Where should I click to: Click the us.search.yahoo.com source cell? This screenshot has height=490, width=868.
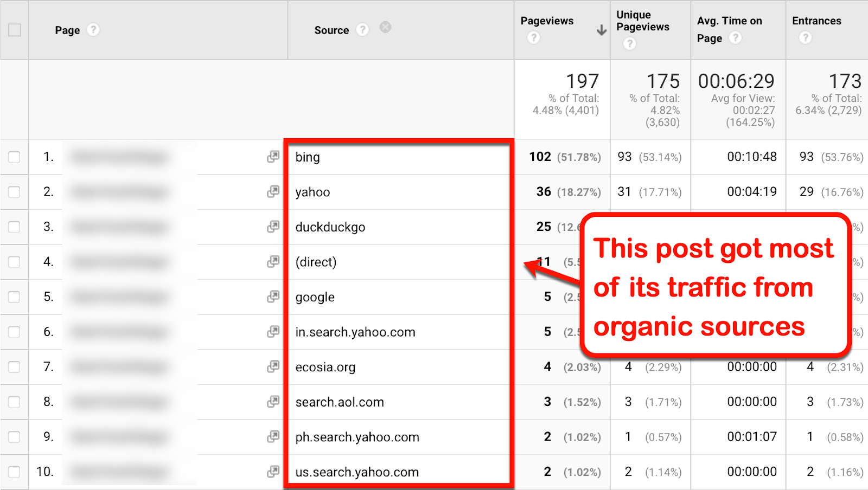(401, 472)
